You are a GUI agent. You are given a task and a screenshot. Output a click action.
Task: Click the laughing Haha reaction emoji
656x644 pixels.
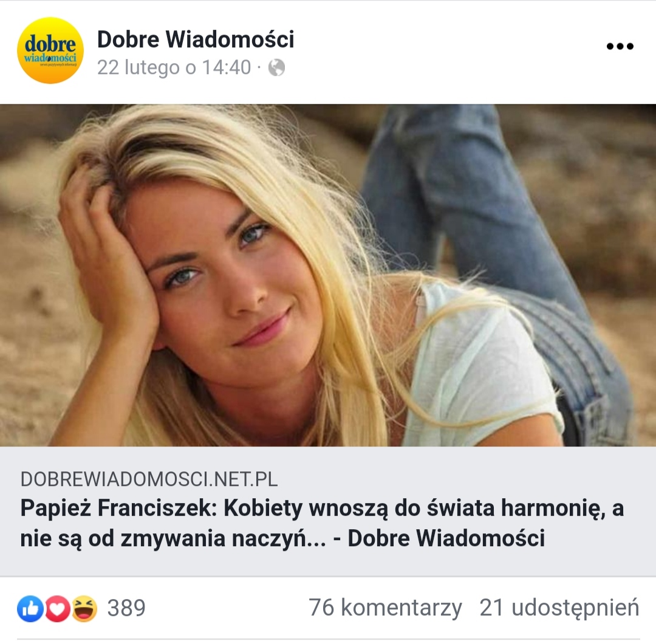click(84, 608)
